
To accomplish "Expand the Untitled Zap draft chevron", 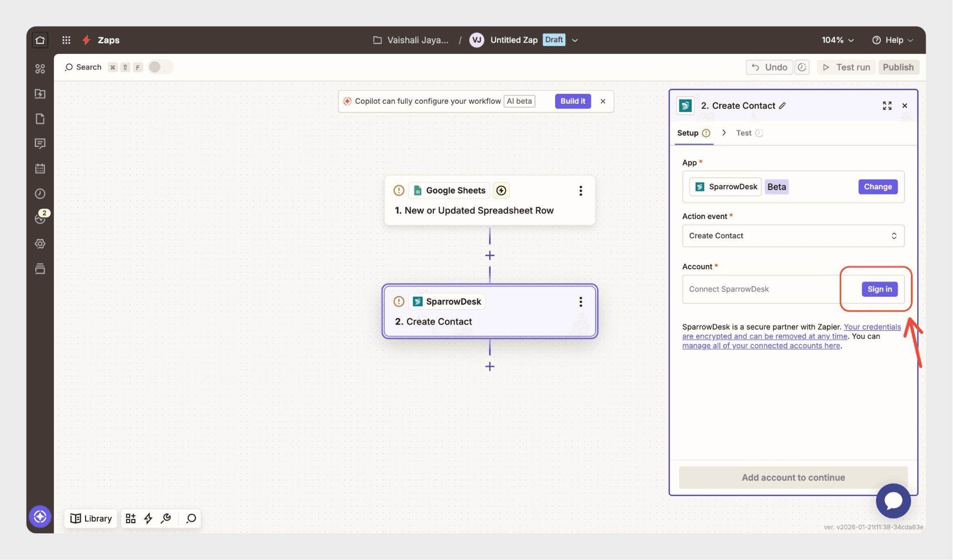I will [x=575, y=40].
